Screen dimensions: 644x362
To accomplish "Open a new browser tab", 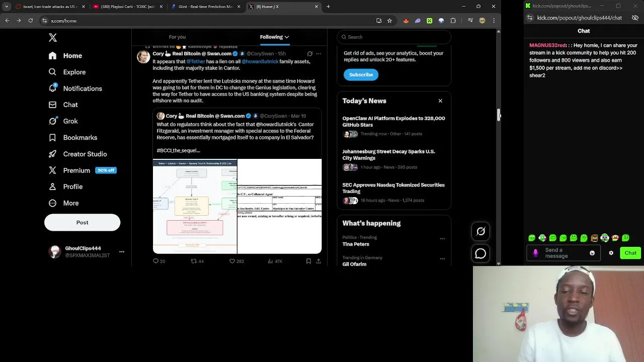I will tap(328, 7).
